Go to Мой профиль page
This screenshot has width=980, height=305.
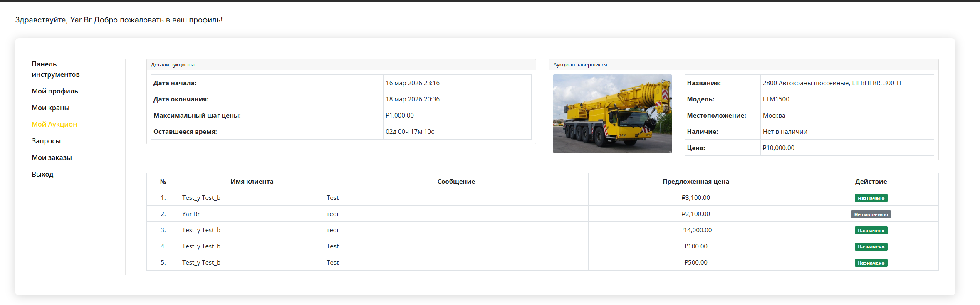[x=55, y=91]
